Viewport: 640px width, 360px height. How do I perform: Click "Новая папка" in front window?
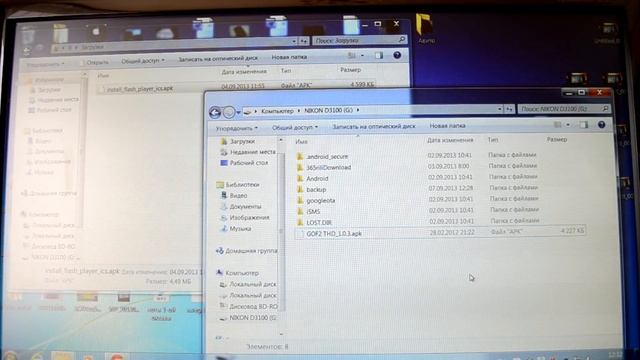447,126
